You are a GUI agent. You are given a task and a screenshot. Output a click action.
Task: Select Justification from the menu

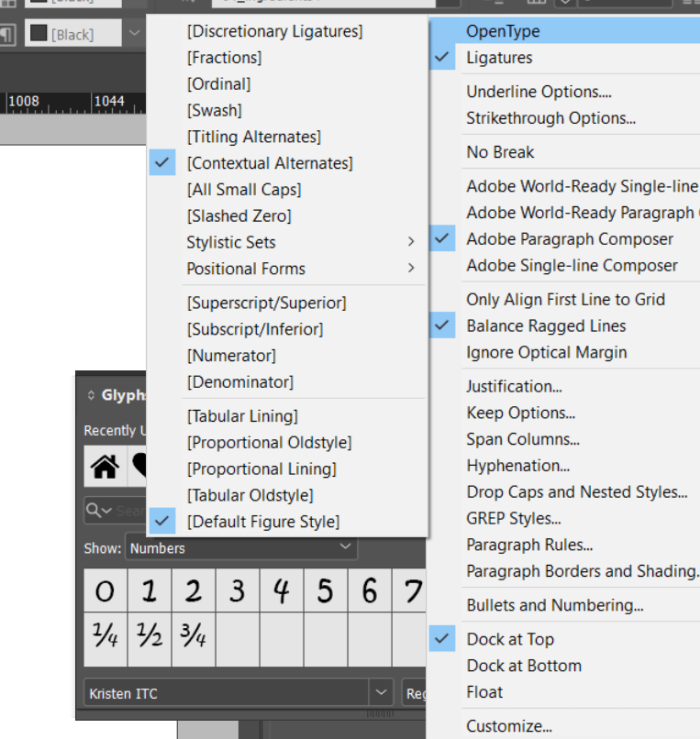[514, 386]
